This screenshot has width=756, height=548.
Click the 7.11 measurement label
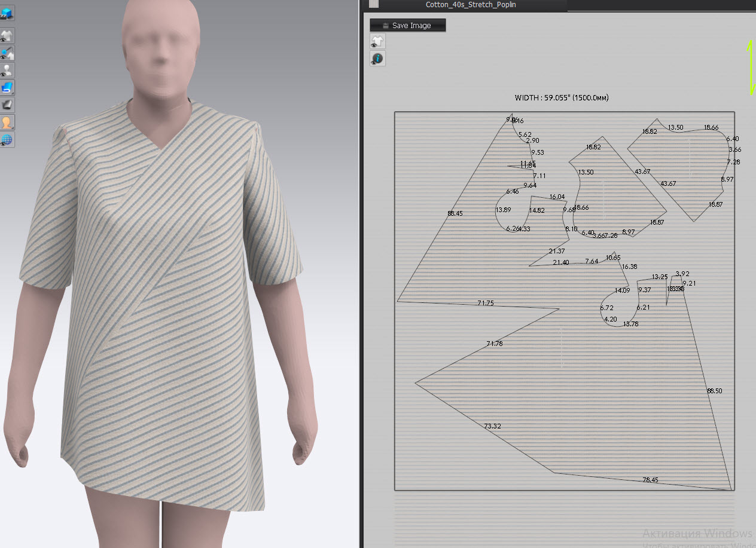[539, 176]
